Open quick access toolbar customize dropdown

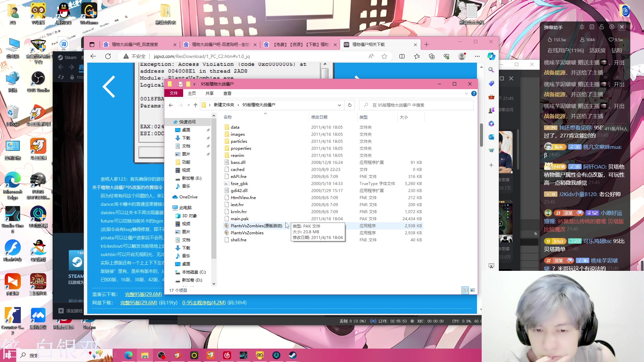tap(194, 84)
